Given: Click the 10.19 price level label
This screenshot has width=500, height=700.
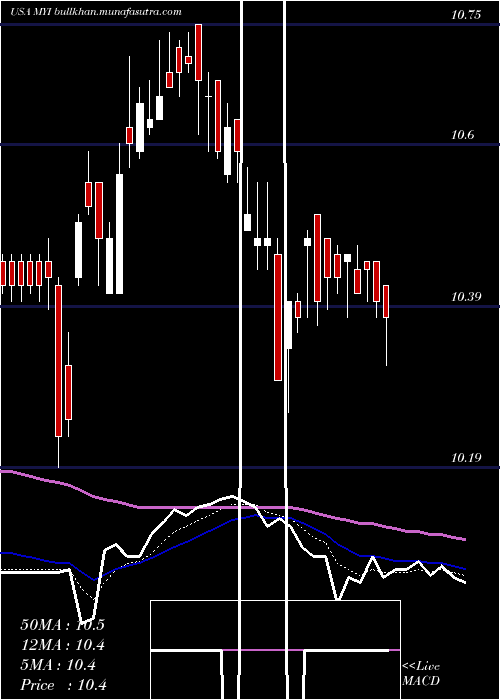Looking at the screenshot, I should (x=466, y=458).
